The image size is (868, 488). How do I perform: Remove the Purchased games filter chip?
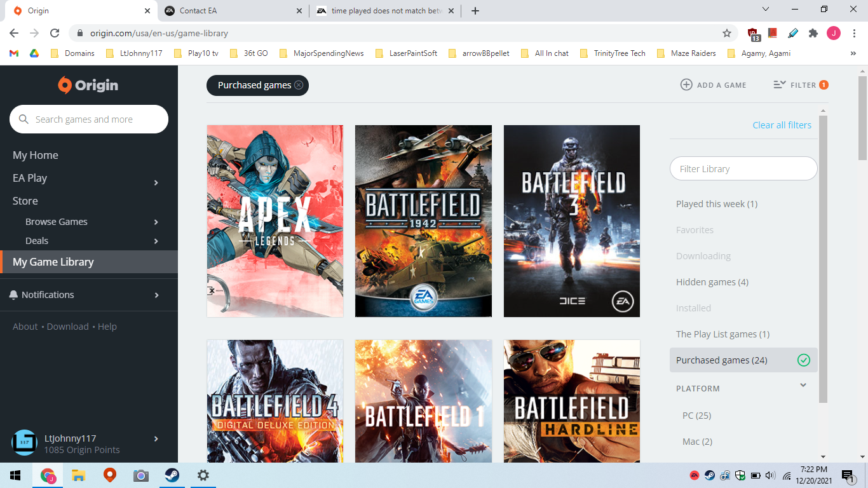[x=299, y=85]
